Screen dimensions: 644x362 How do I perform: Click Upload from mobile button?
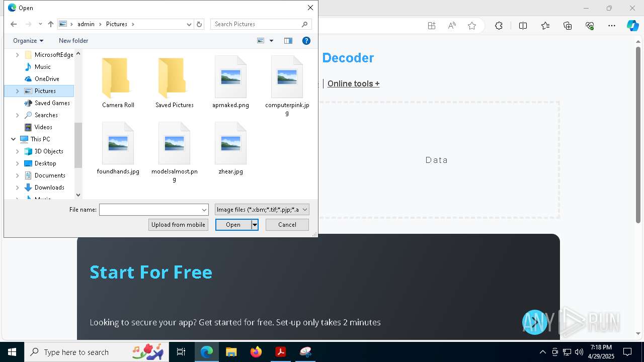pos(178,225)
